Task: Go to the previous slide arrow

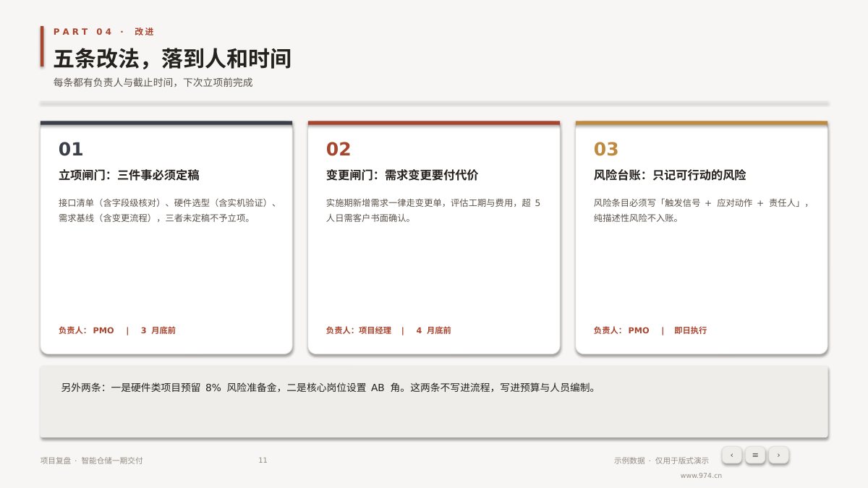Action: pos(731,455)
